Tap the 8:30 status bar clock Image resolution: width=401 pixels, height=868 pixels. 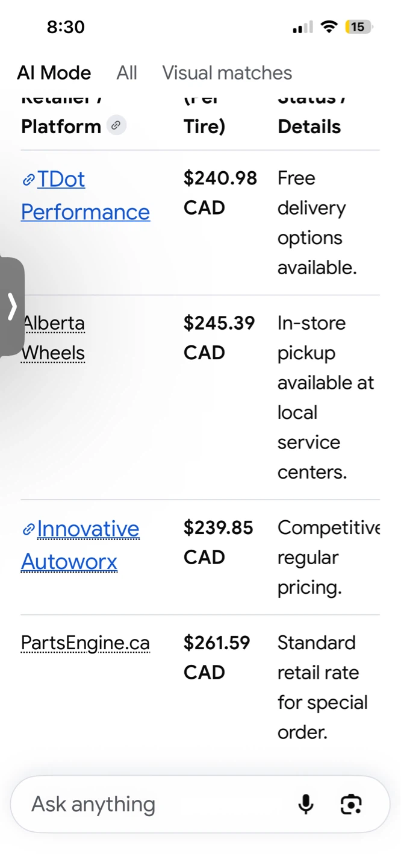[x=66, y=27]
